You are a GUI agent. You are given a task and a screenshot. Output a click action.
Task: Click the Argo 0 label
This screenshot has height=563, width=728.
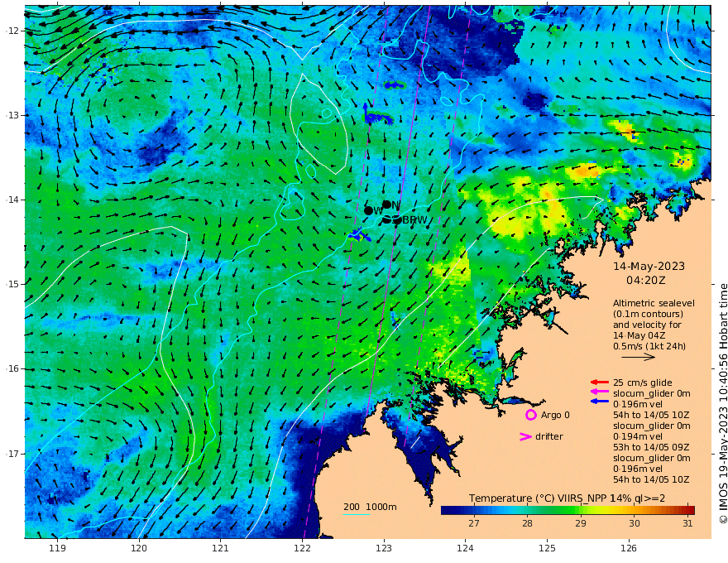pyautogui.click(x=555, y=415)
